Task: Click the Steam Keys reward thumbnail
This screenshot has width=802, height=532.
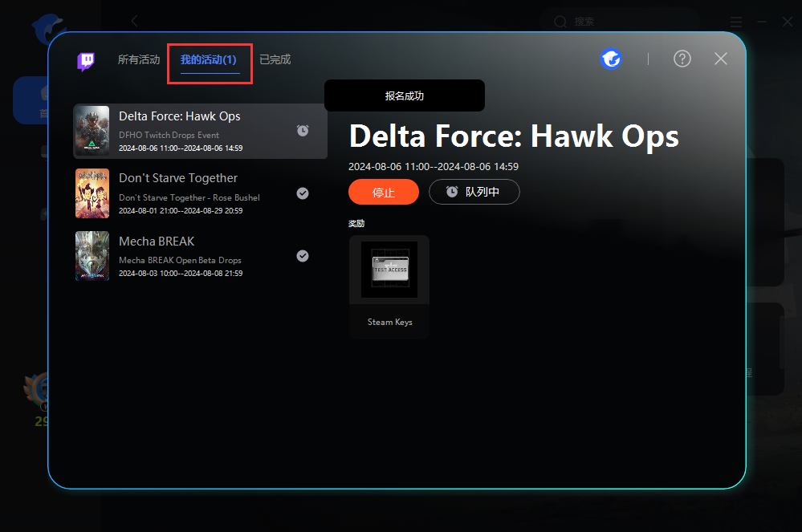Action: pyautogui.click(x=389, y=270)
